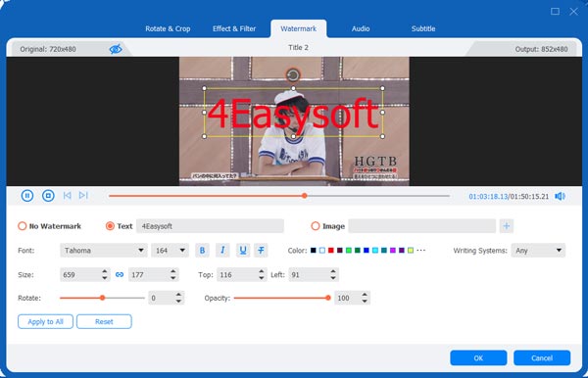Toggle original preview eye icon
588x378 pixels.
click(x=116, y=49)
